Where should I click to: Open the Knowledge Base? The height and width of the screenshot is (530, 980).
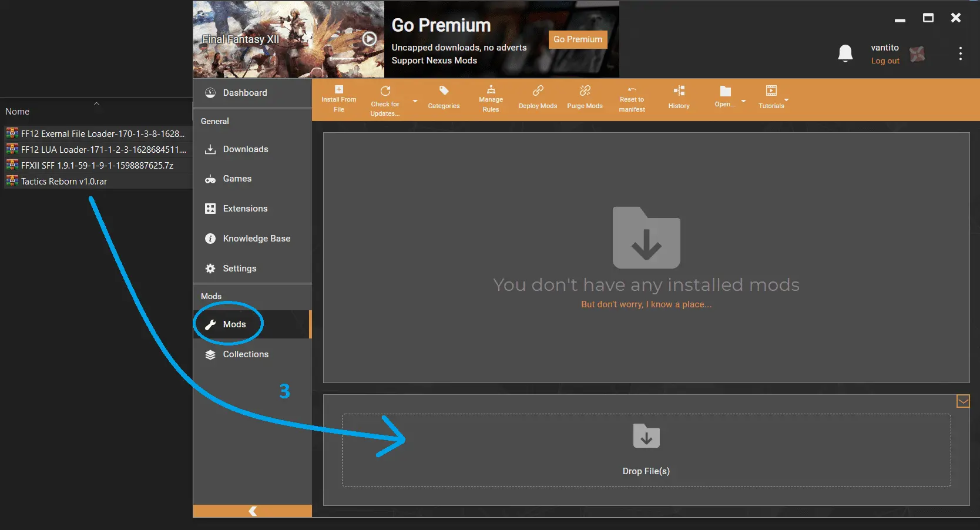click(x=252, y=239)
